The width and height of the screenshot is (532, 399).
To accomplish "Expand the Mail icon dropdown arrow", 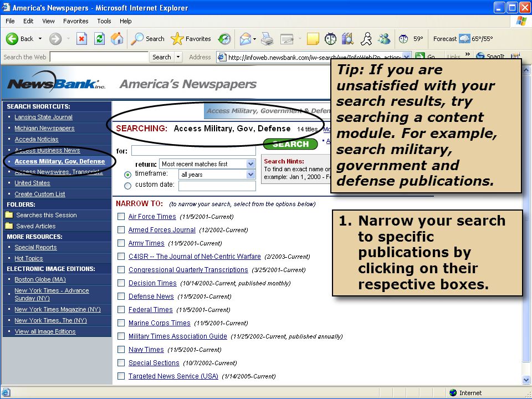I will click(254, 39).
